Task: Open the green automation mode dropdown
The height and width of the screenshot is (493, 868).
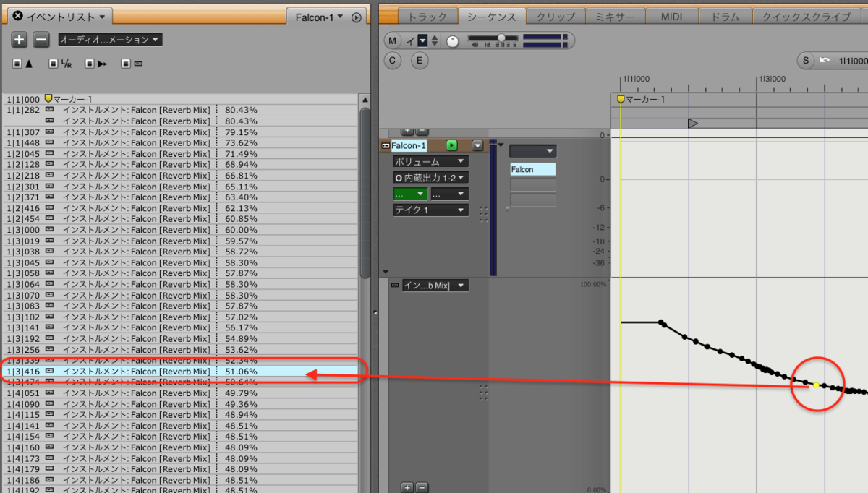Action: pyautogui.click(x=410, y=194)
